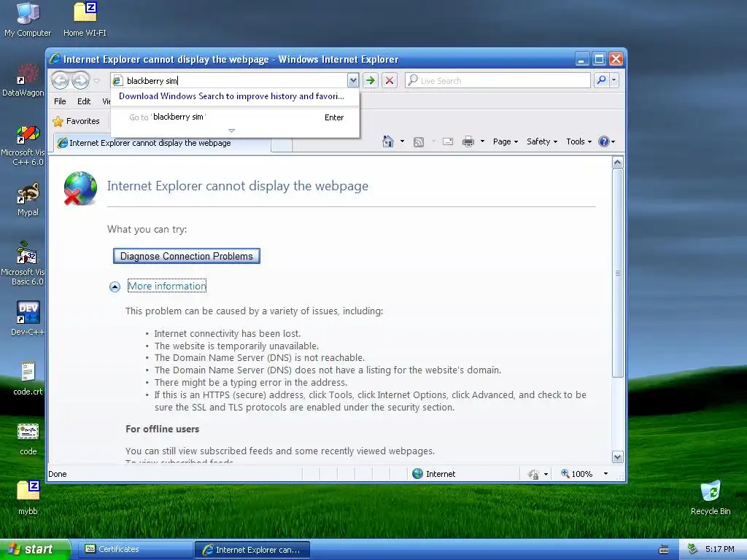747x560 pixels.
Task: Open address bar dropdown arrow
Action: tap(352, 80)
